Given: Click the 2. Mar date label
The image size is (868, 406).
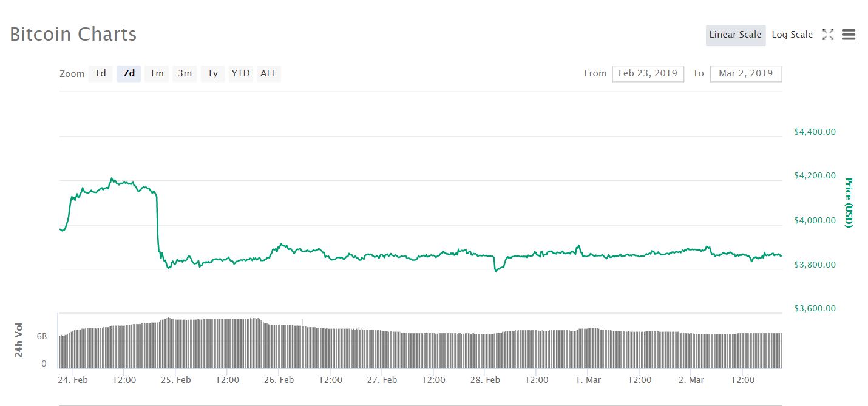Looking at the screenshot, I should (x=691, y=380).
